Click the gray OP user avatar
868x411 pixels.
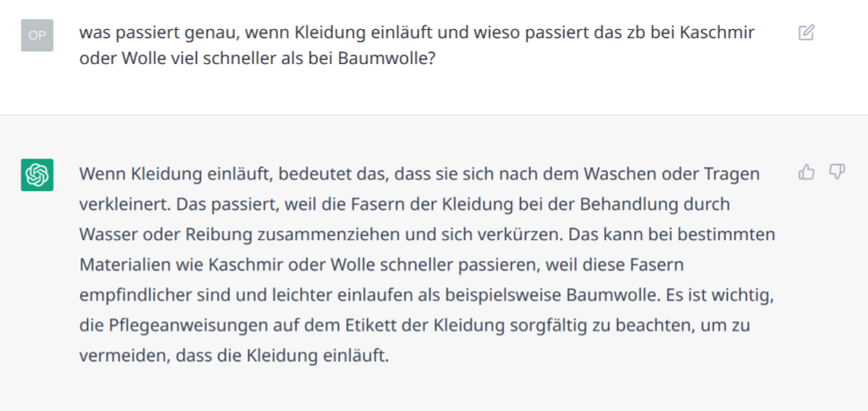[x=37, y=36]
